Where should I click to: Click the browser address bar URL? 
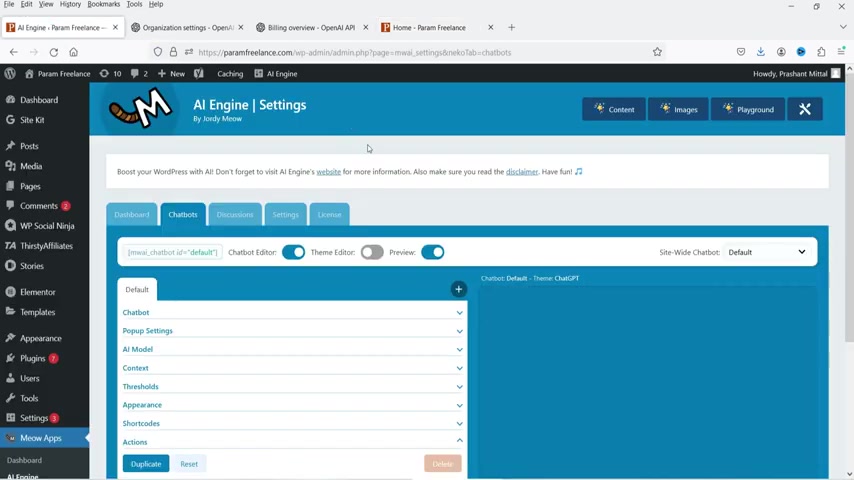355,52
